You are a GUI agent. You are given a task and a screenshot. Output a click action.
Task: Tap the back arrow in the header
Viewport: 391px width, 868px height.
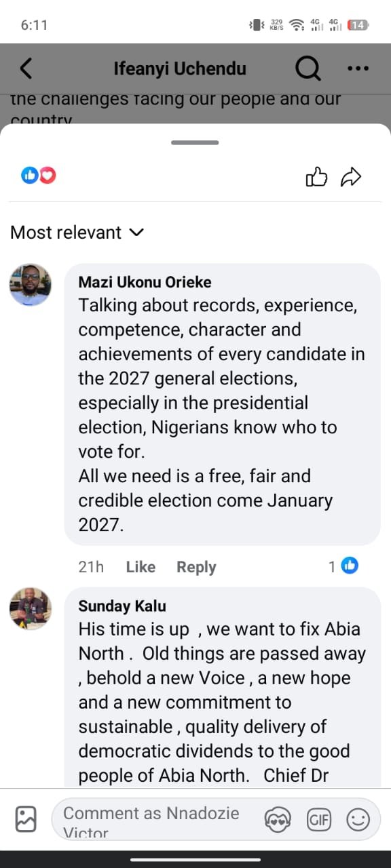tap(26, 68)
